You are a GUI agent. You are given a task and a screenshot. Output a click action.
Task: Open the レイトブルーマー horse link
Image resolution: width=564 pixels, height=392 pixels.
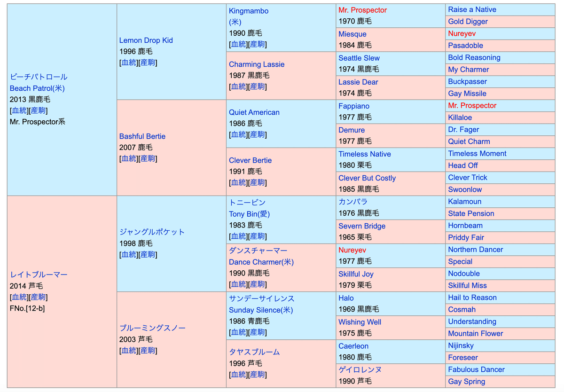(x=39, y=274)
